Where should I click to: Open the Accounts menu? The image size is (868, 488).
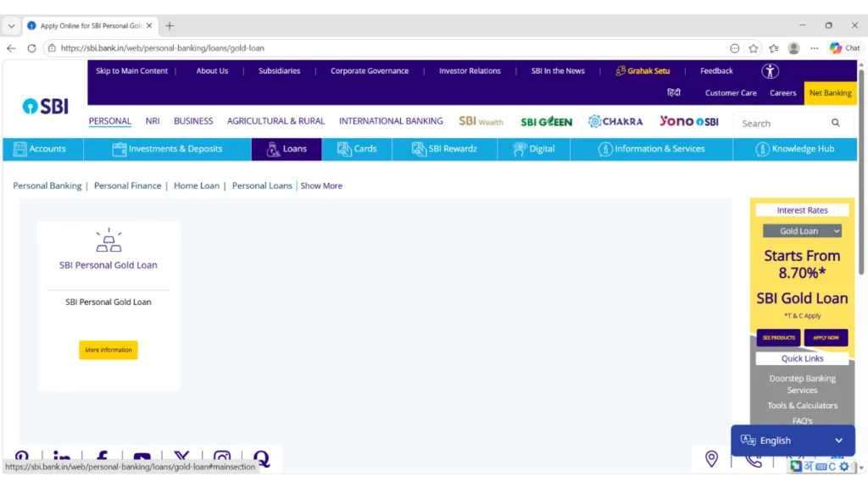(x=42, y=149)
